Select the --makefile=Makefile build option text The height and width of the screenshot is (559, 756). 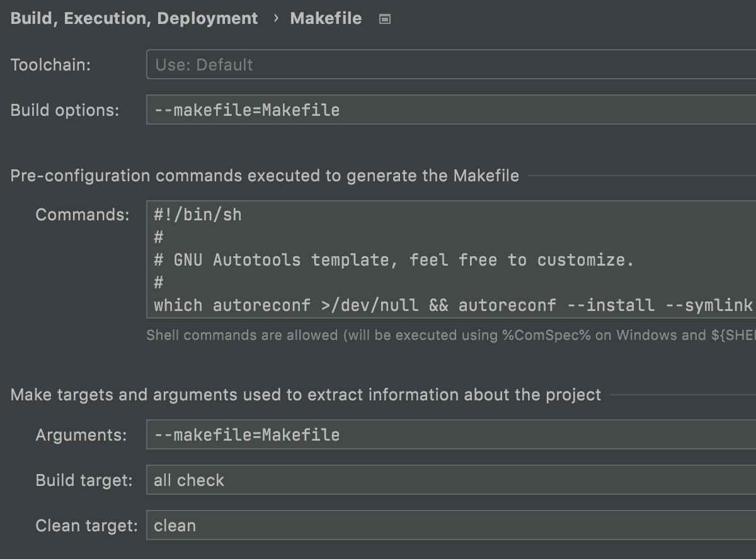coord(246,110)
